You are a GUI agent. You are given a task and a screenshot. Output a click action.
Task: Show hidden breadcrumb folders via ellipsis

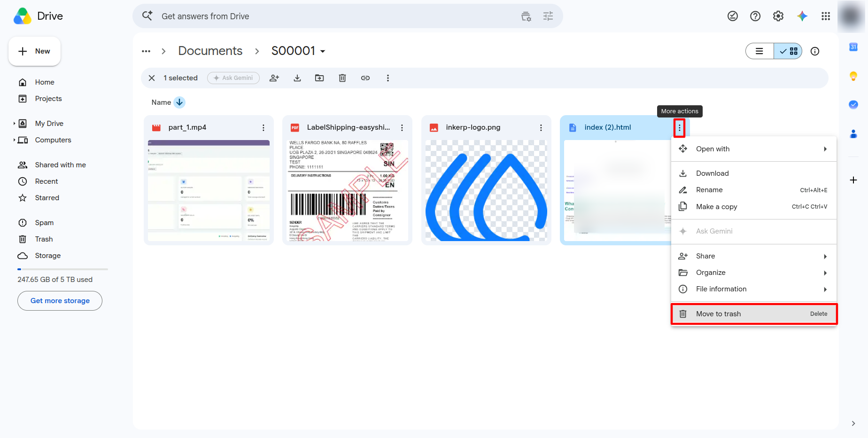(146, 51)
